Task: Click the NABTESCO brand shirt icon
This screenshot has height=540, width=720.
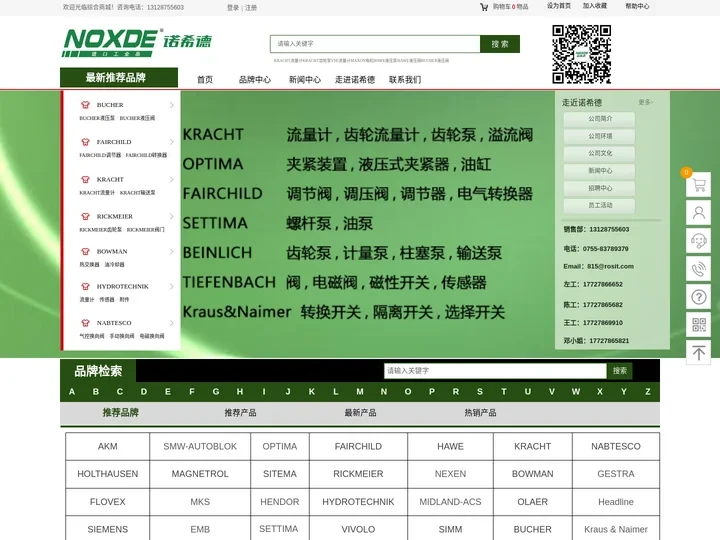Action: click(85, 323)
